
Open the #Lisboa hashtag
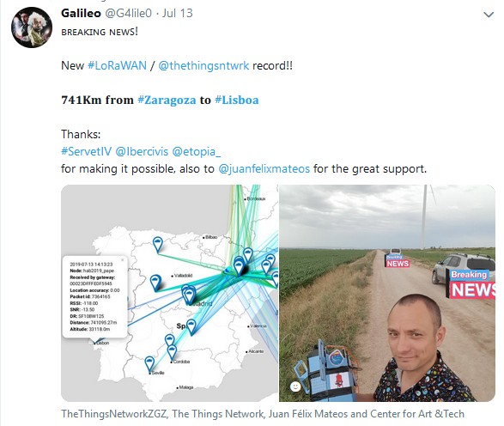(237, 100)
